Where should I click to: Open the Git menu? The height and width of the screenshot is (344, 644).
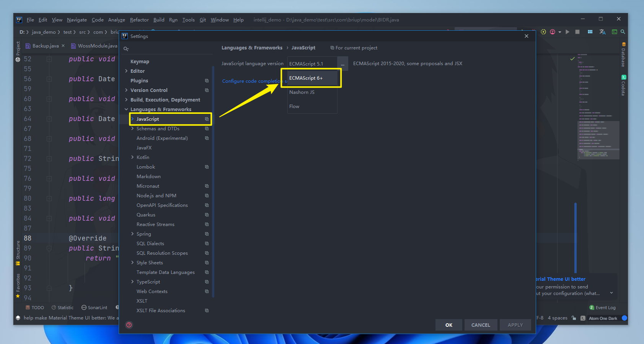click(203, 20)
